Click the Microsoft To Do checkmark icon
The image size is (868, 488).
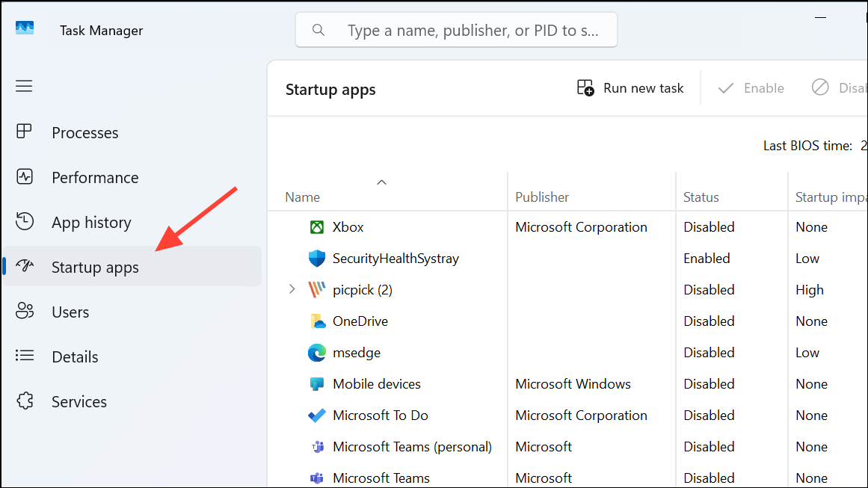pyautogui.click(x=317, y=416)
